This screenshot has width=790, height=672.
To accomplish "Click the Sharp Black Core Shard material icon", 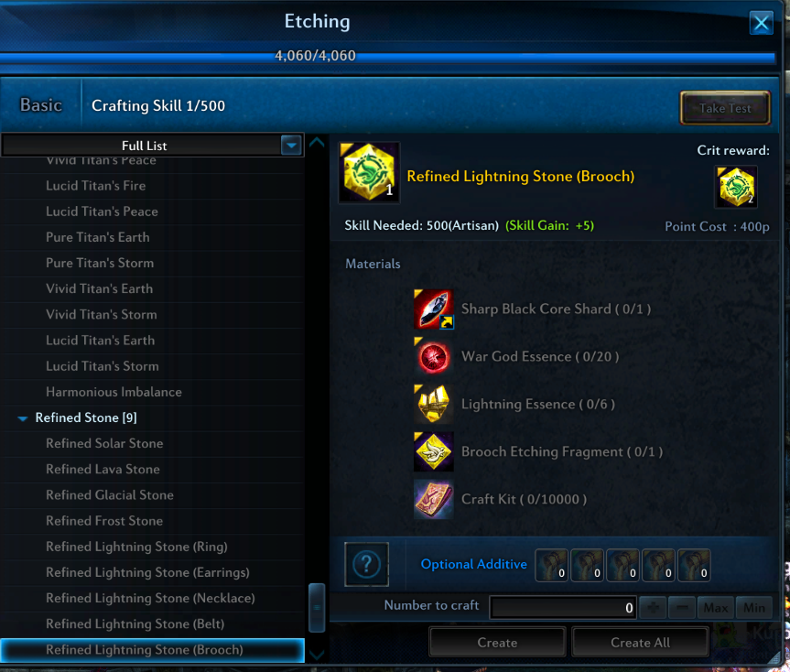I will [433, 309].
